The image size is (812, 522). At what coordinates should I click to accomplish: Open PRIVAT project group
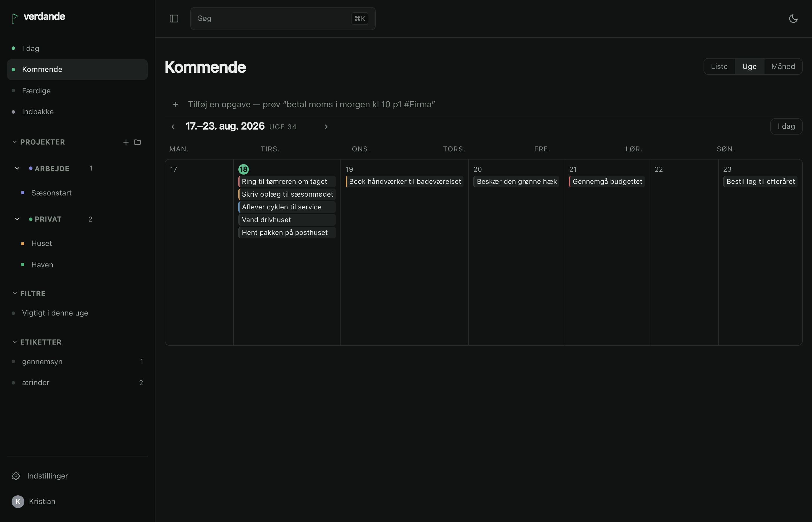48,219
